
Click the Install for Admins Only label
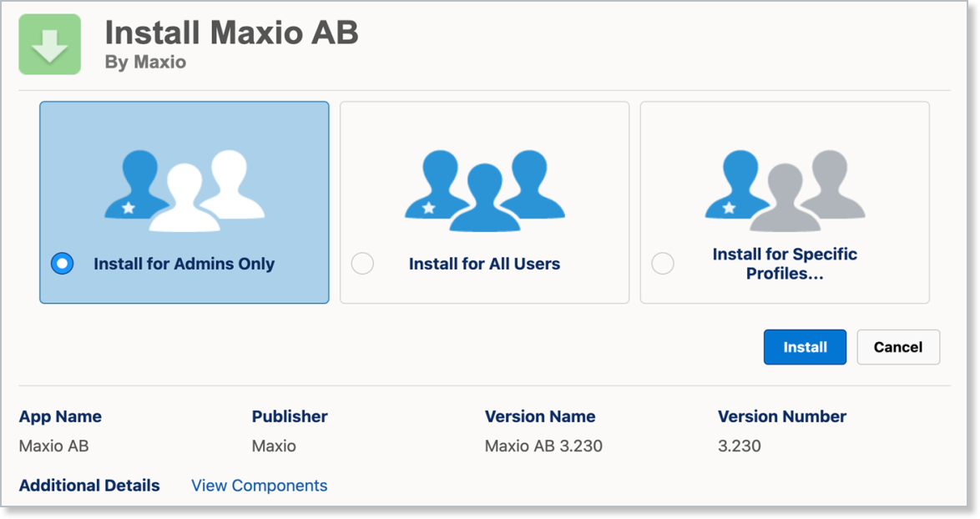184,264
